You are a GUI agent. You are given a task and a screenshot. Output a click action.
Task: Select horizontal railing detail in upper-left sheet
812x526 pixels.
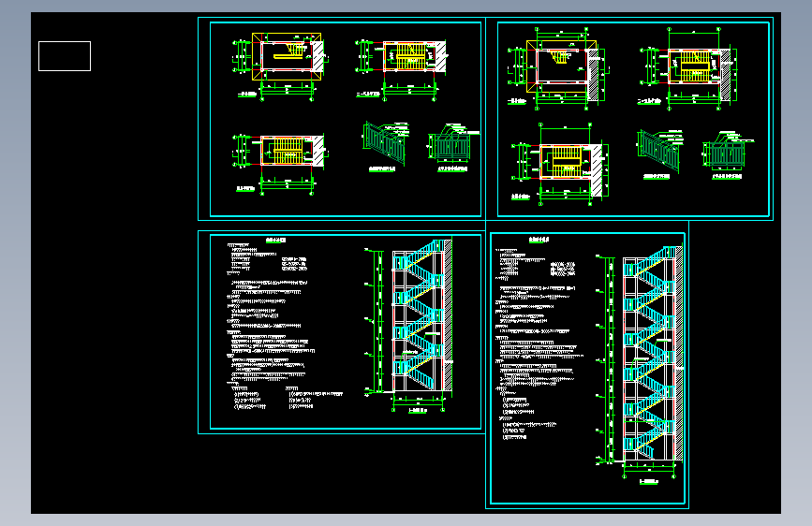452,147
